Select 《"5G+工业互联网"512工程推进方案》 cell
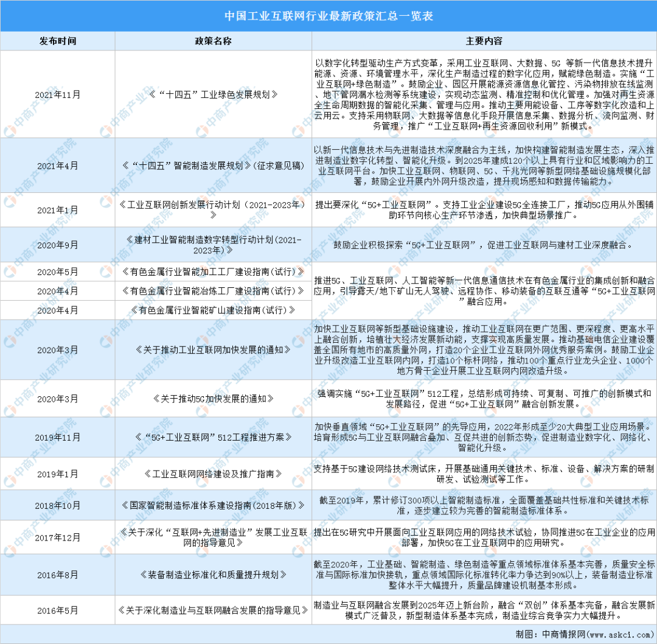The width and height of the screenshot is (657, 644). click(213, 437)
